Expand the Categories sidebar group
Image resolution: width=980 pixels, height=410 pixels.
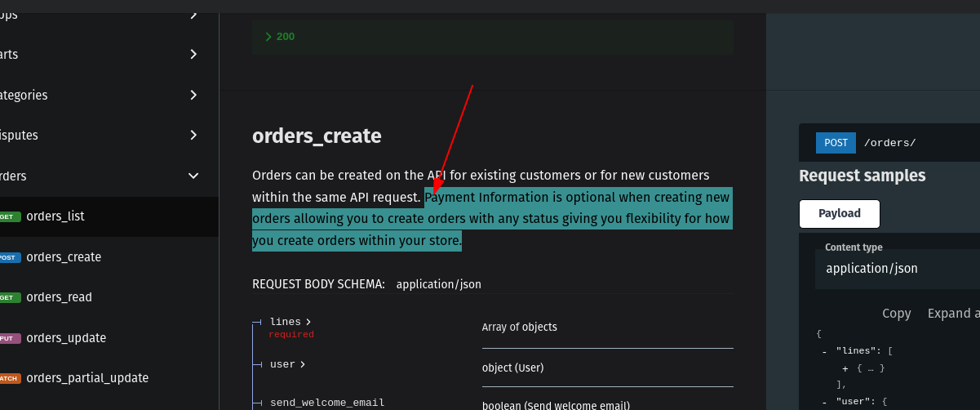(193, 95)
